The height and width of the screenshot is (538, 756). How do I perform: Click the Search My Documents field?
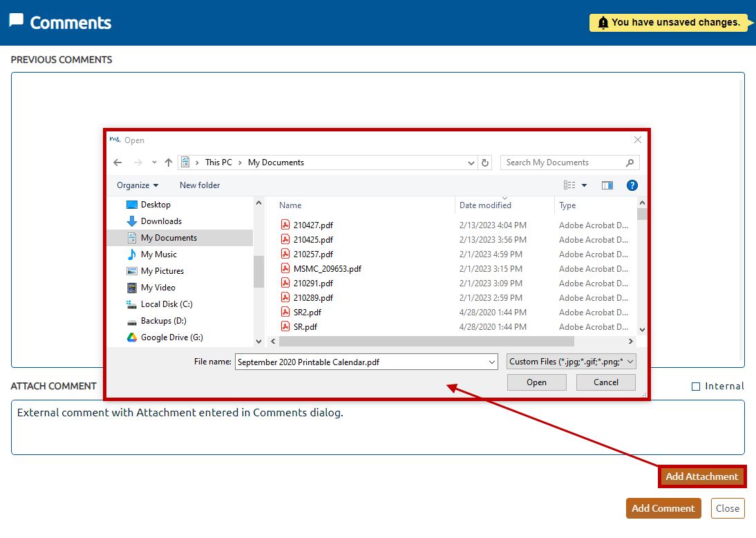(x=563, y=163)
